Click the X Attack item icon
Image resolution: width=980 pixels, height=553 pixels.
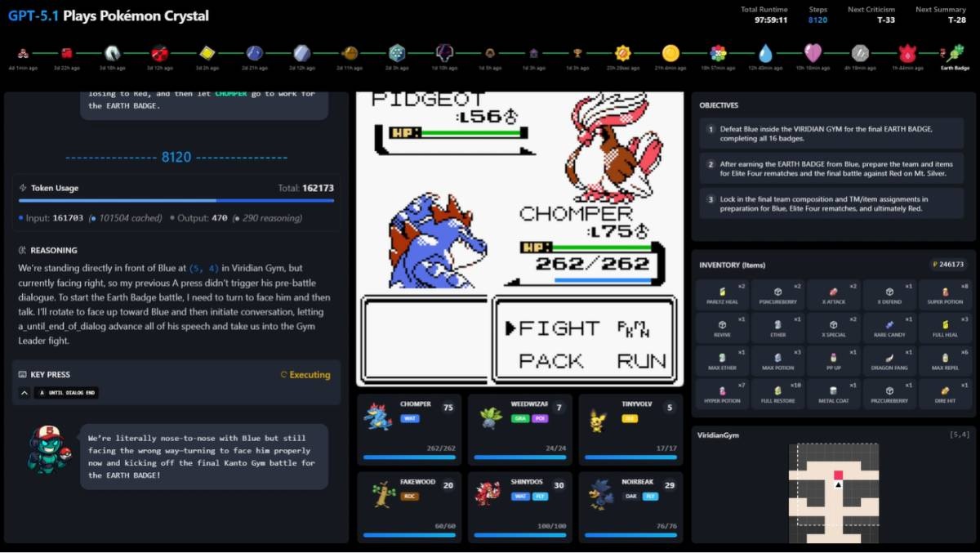834,292
